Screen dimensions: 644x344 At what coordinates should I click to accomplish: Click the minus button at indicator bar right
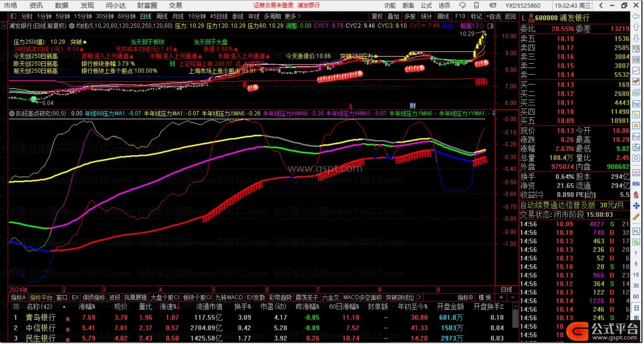[513, 297]
